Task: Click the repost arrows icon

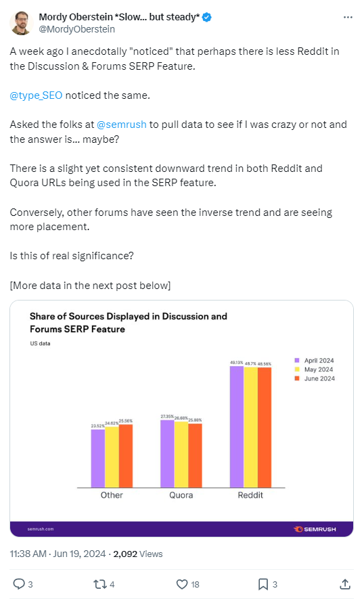Action: point(99,584)
